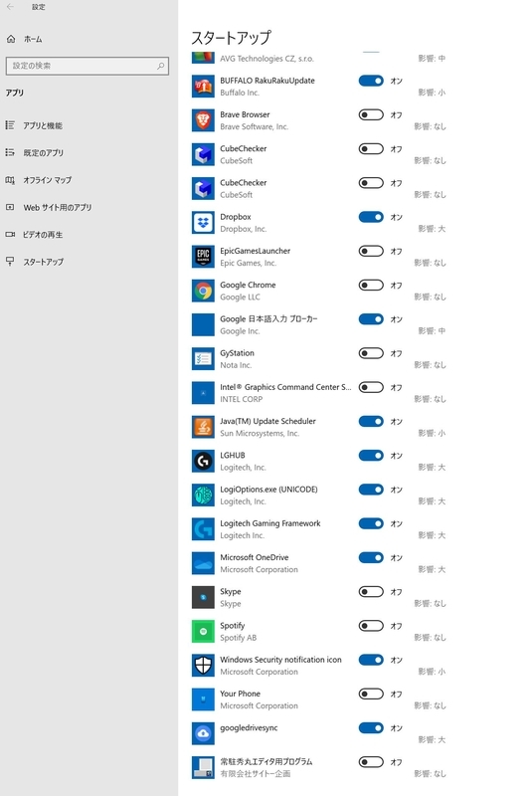This screenshot has height=796, width=532.
Task: Click the Spotify AB publisher text
Action: (x=239, y=638)
